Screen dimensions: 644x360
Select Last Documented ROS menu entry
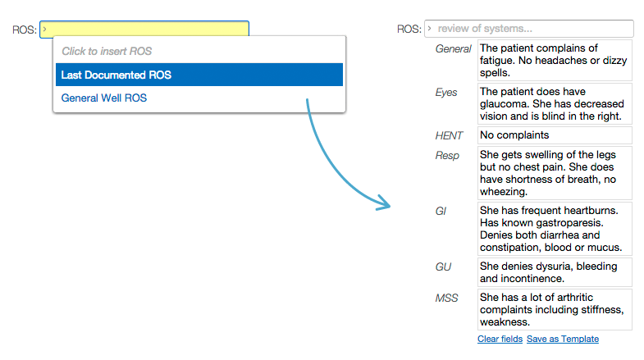click(199, 75)
